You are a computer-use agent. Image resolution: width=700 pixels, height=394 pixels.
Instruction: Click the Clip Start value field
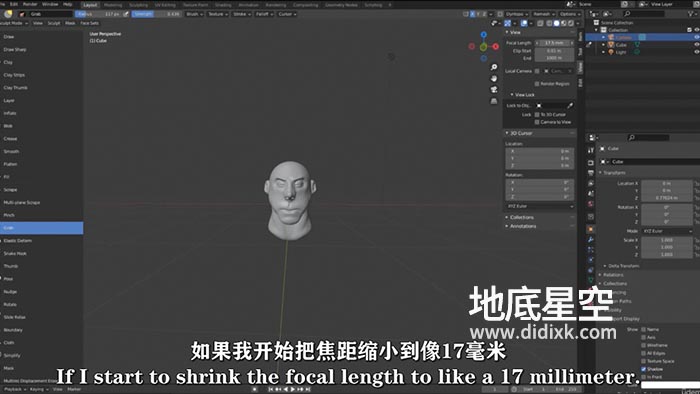pyautogui.click(x=554, y=51)
